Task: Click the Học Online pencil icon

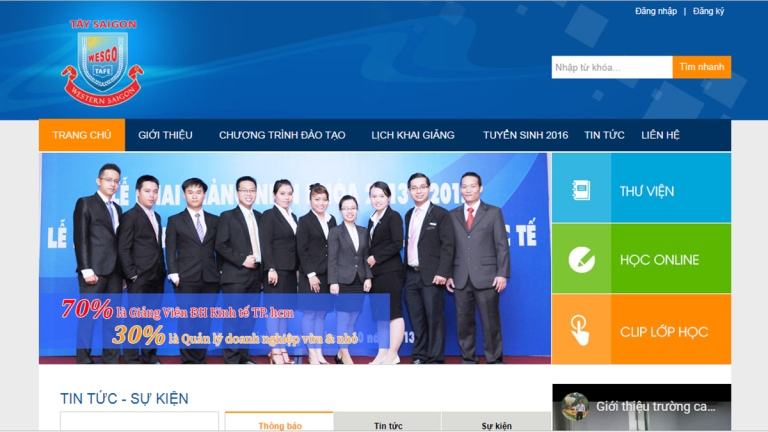Action: (581, 260)
